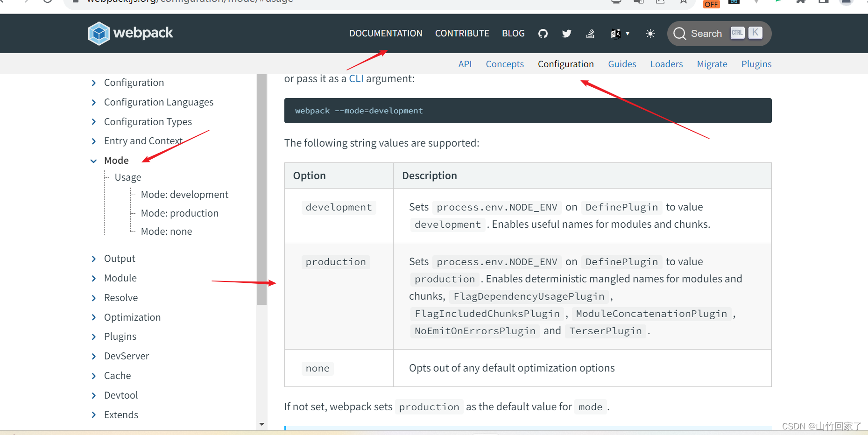Open the GitHub repository icon
Screen dimensions: 868x435
click(x=543, y=34)
